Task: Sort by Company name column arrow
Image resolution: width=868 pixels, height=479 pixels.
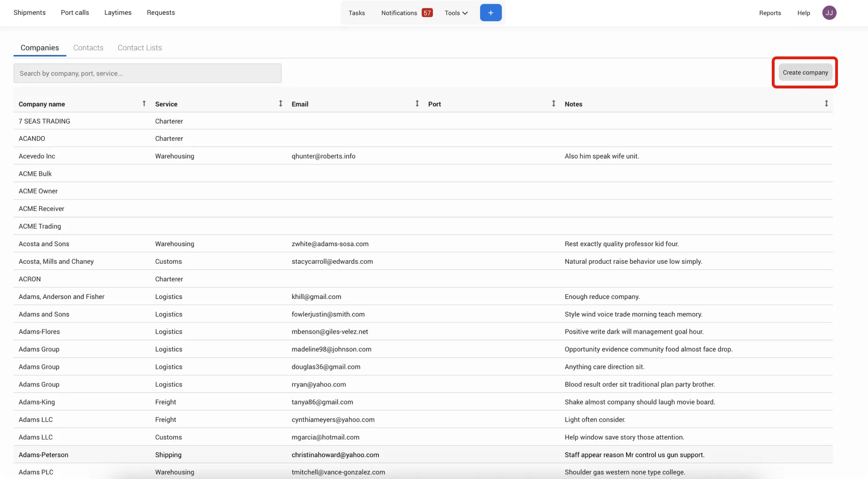Action: (144, 104)
